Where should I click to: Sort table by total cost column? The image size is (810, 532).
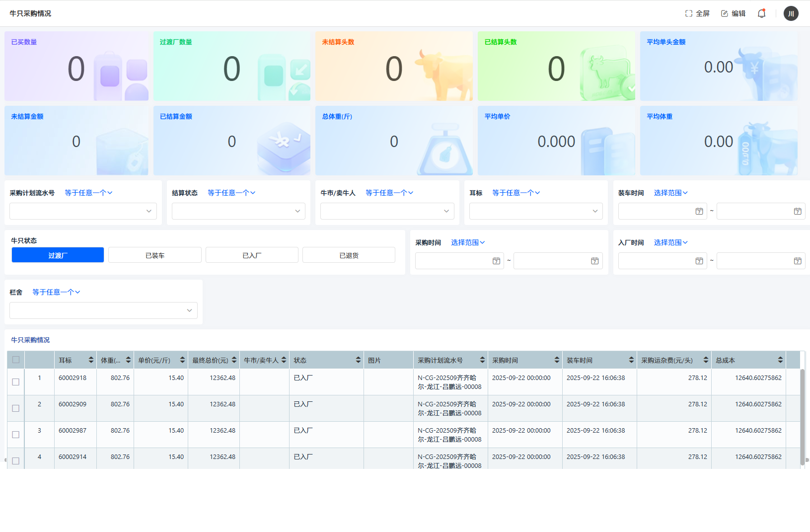click(780, 360)
